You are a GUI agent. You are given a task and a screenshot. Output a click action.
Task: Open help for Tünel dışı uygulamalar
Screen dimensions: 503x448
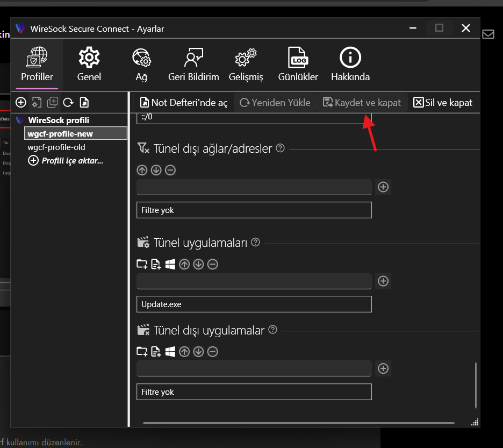pos(272,330)
